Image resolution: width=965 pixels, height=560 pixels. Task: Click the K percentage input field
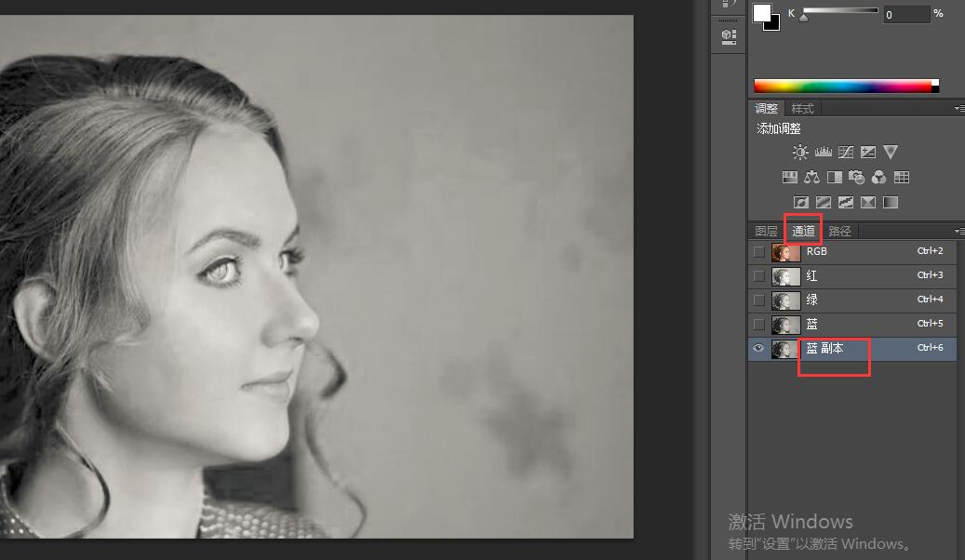point(905,14)
